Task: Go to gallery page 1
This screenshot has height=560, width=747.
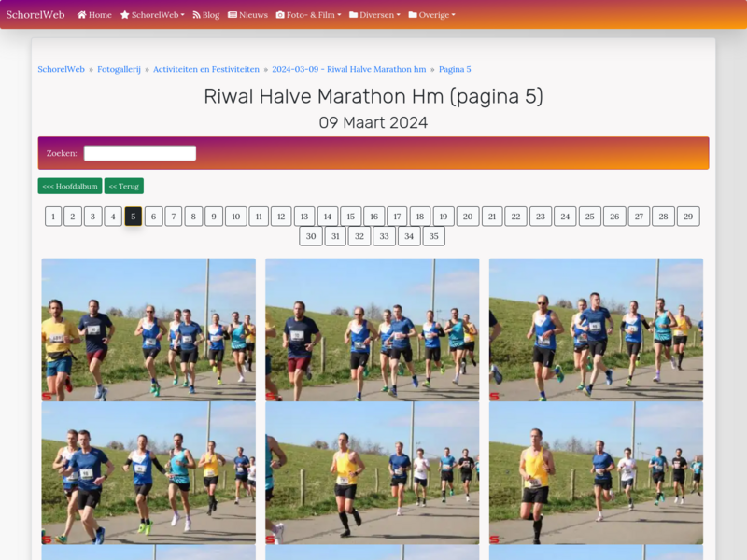Action: coord(53,217)
